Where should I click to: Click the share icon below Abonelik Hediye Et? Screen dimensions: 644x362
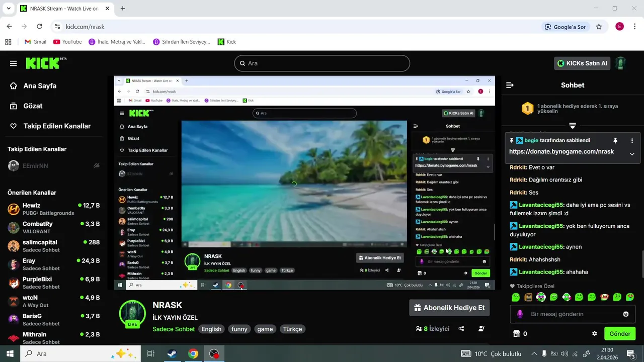(461, 329)
